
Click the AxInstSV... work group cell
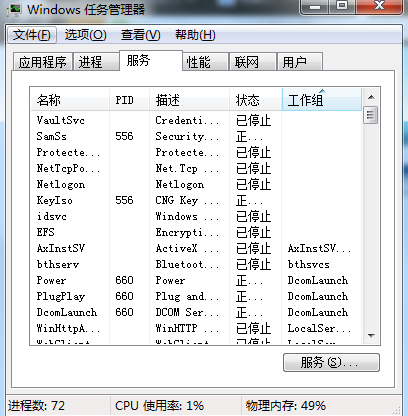(319, 248)
